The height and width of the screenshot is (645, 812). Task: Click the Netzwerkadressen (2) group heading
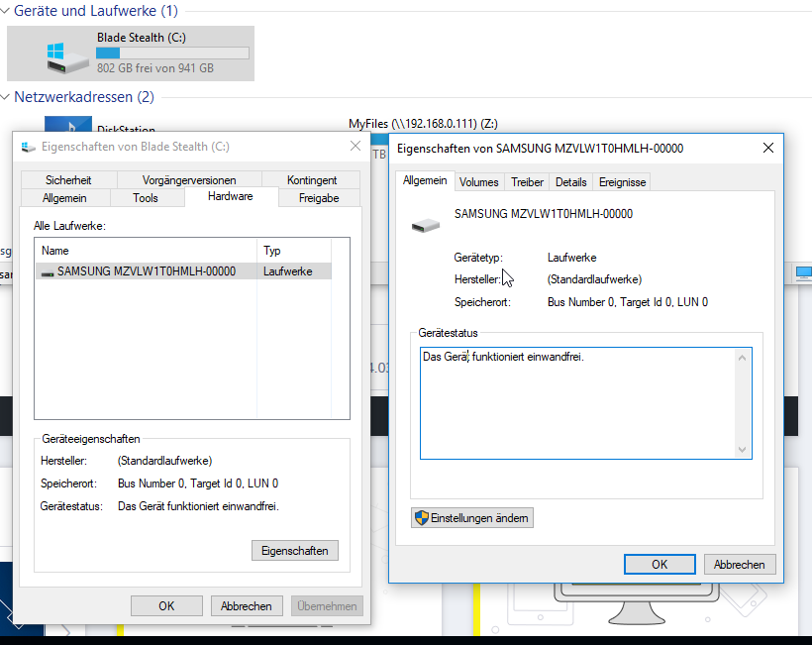(84, 97)
